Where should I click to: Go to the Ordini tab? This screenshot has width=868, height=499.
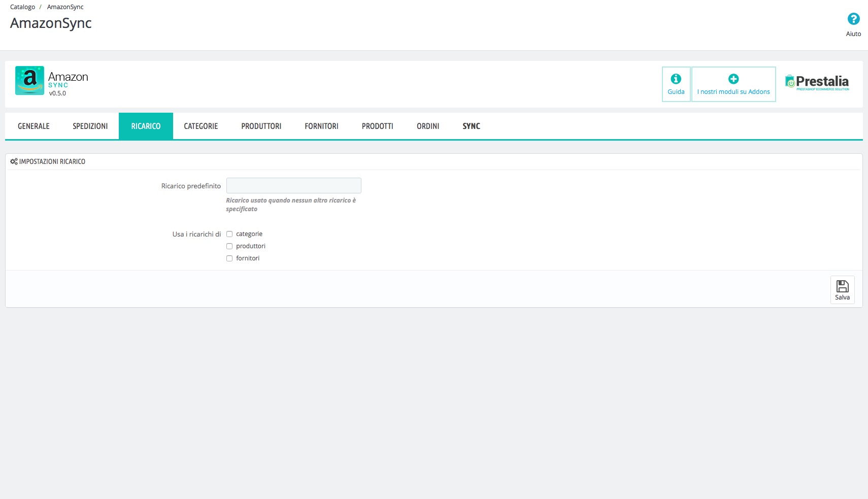pos(428,126)
